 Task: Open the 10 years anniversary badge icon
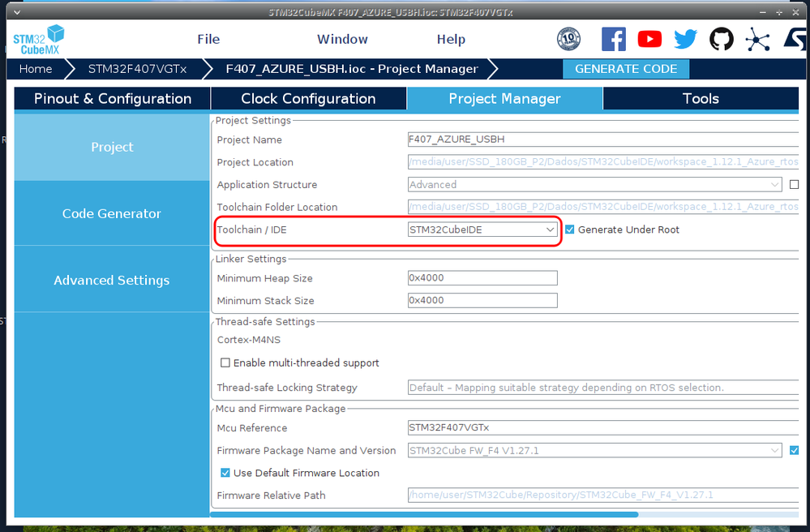point(568,39)
